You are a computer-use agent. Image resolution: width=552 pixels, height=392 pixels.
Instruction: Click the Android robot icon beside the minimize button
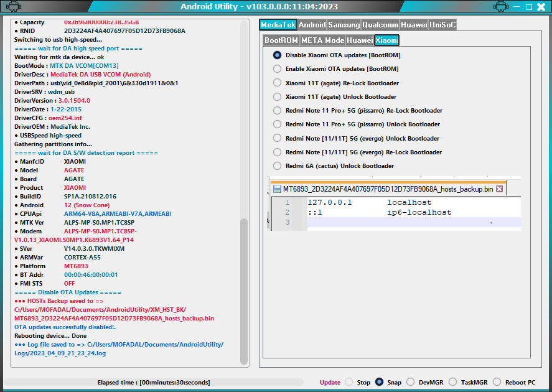500,6
